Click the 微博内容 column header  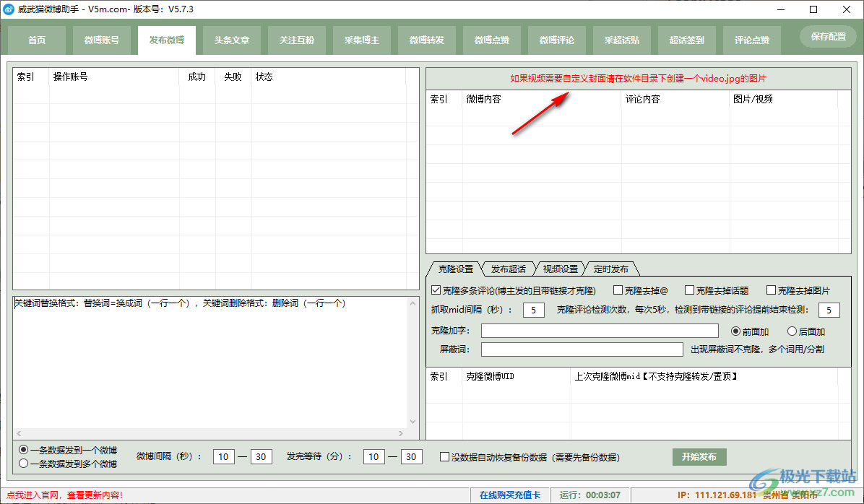[542, 99]
